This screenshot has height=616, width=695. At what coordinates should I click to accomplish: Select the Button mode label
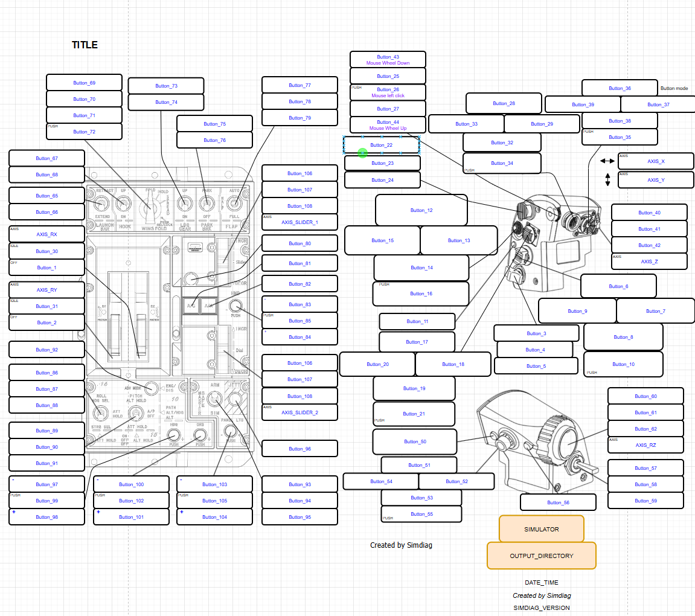674,88
